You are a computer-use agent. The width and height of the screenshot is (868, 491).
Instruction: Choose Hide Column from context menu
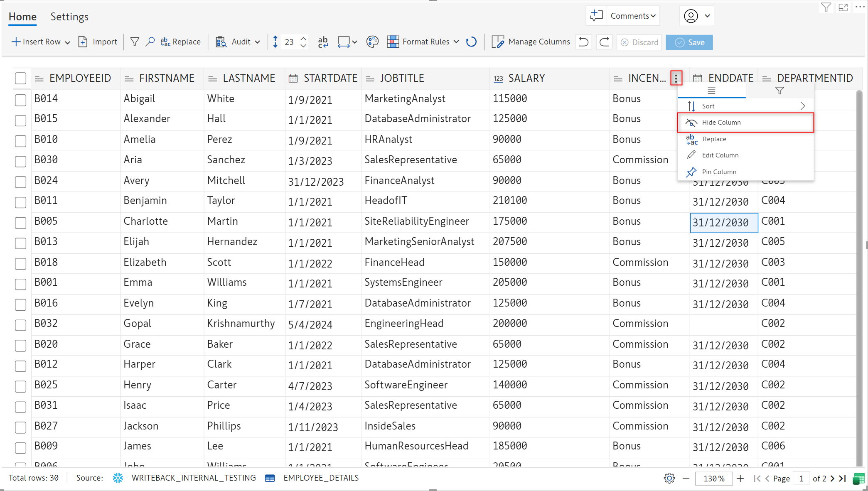(x=721, y=123)
